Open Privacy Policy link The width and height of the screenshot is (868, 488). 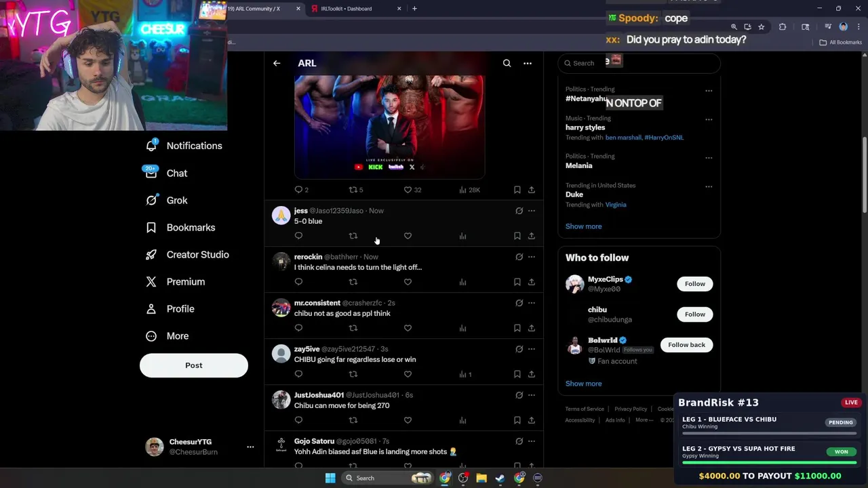pos(631,409)
